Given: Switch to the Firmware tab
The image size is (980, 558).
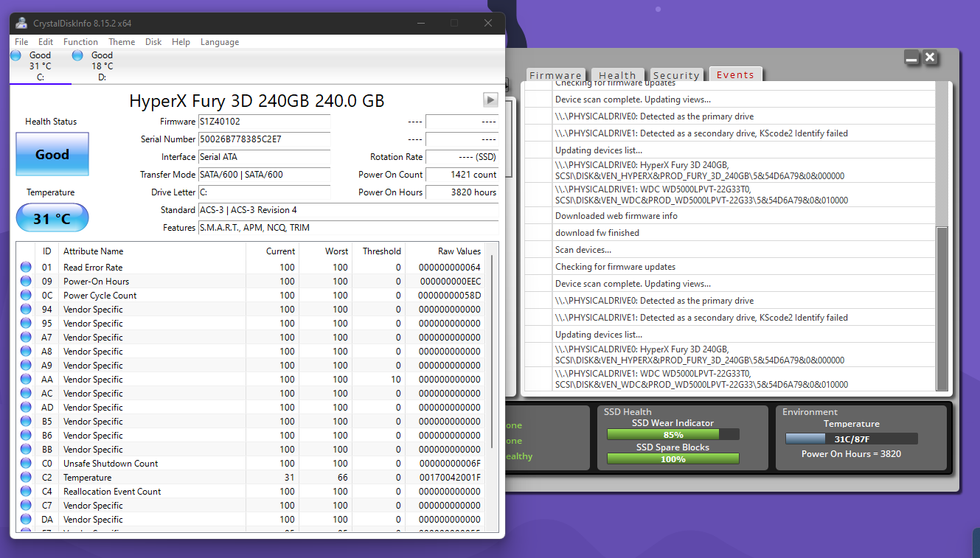Looking at the screenshot, I should [x=555, y=75].
